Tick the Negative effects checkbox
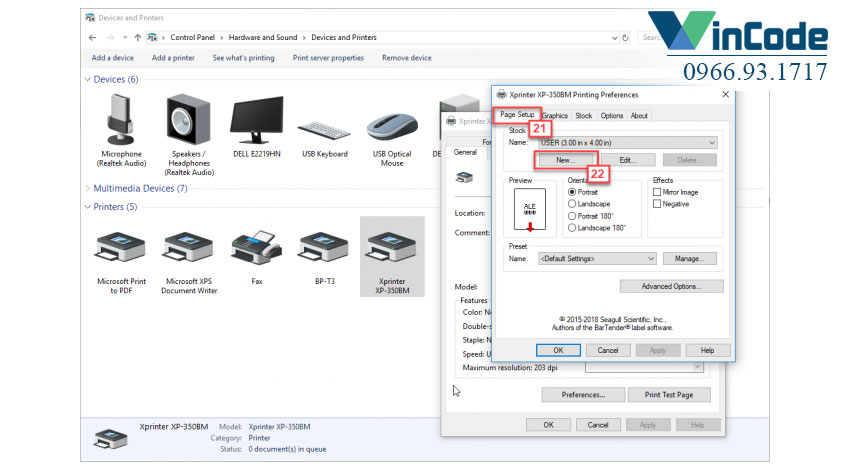The height and width of the screenshot is (470, 850). tap(657, 203)
